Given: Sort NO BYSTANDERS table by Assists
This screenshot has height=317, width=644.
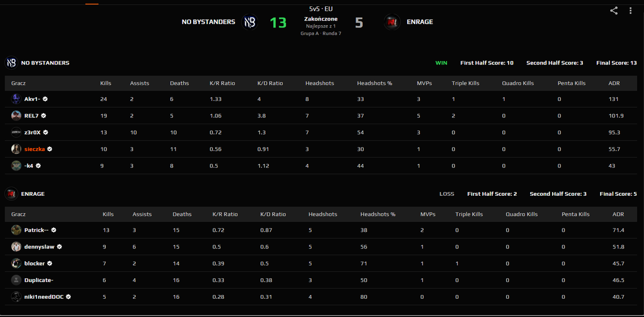Looking at the screenshot, I should pos(140,83).
